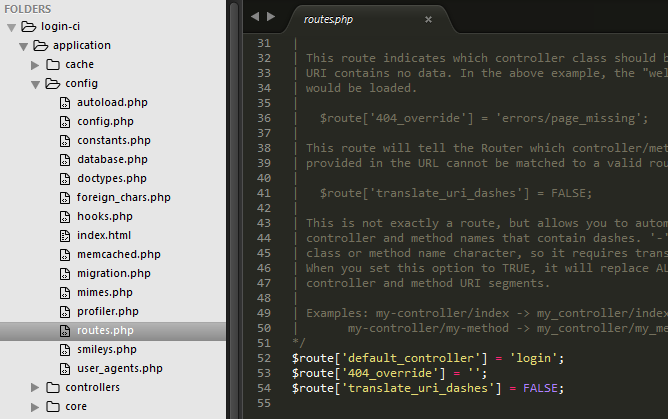This screenshot has height=419, width=668.
Task: Open constants.php file
Action: click(x=114, y=140)
